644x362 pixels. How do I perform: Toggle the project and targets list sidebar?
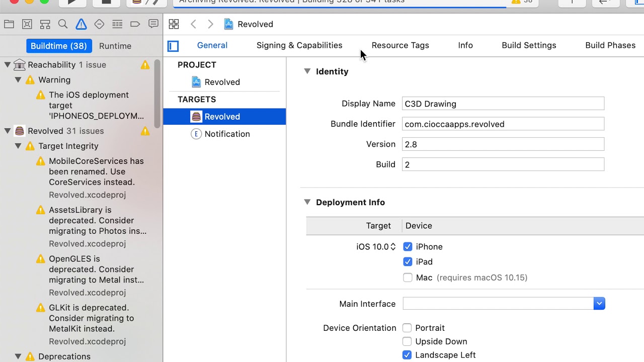[x=173, y=46]
